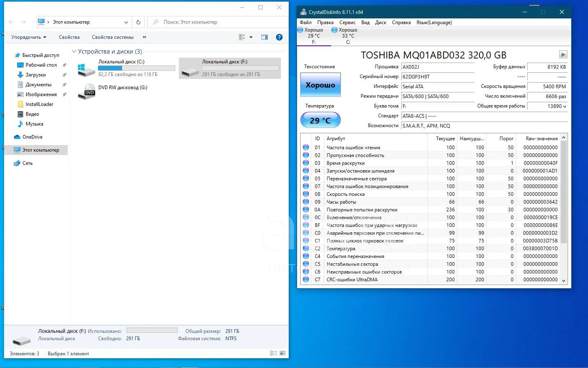Click the Explorer help question mark icon
Viewport: 588px width, 368px height.
pos(279,37)
